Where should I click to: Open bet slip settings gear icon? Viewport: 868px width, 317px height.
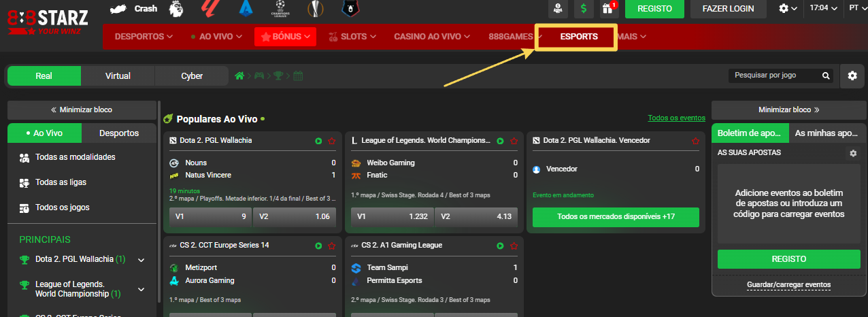click(x=853, y=153)
